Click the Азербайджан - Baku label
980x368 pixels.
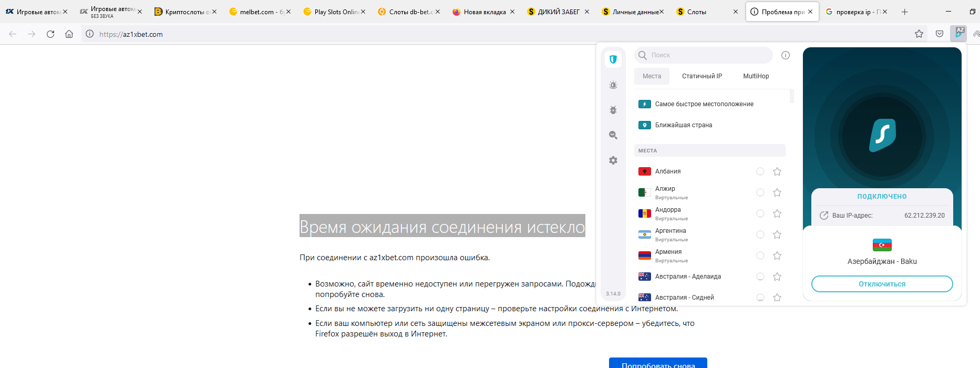click(x=882, y=261)
